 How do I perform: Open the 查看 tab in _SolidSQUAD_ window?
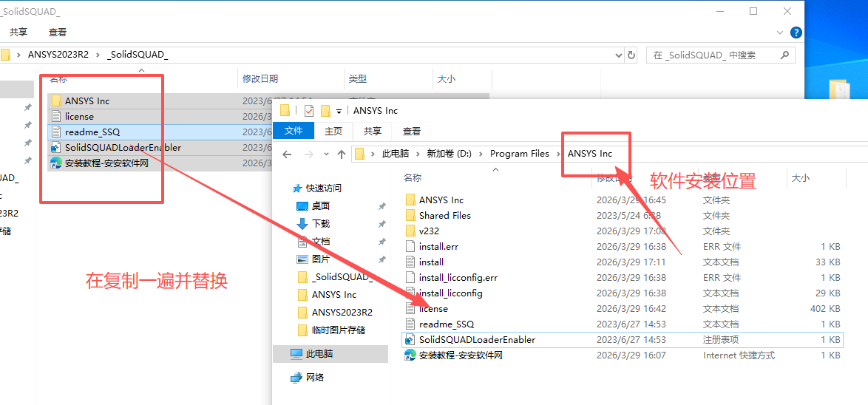(x=58, y=32)
